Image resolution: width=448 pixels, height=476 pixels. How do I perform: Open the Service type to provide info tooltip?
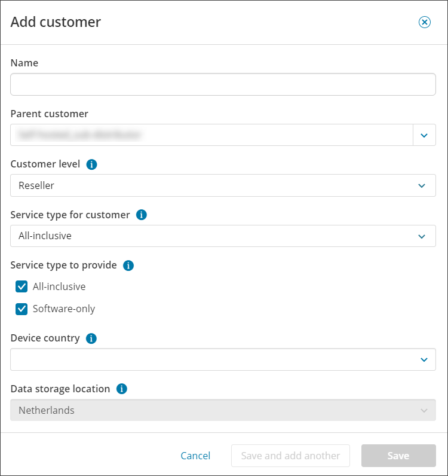[128, 266]
